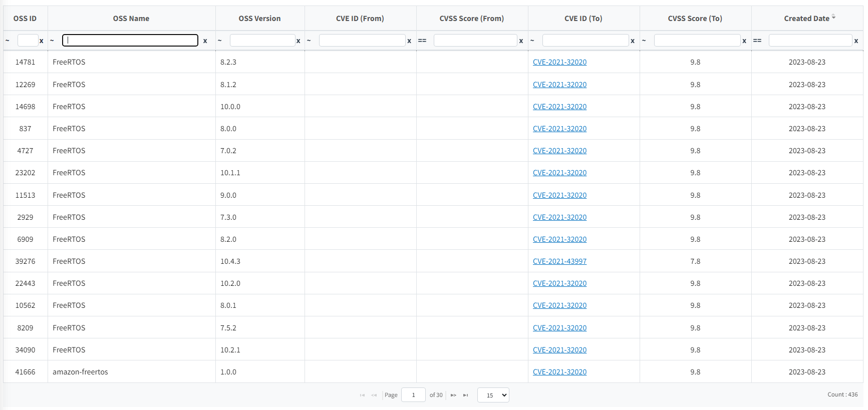Viewport: 868px width, 410px height.
Task: Focus the CVE ID (From) filter input
Action: point(362,41)
